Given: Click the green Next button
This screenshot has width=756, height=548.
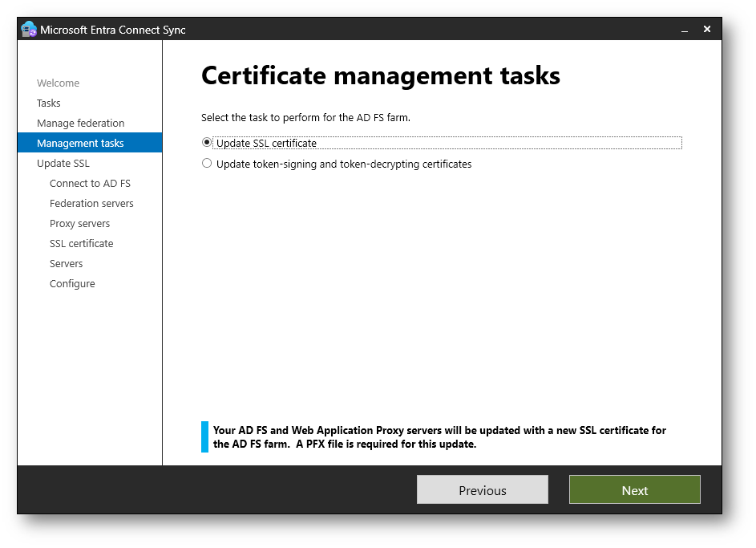Looking at the screenshot, I should tap(634, 490).
